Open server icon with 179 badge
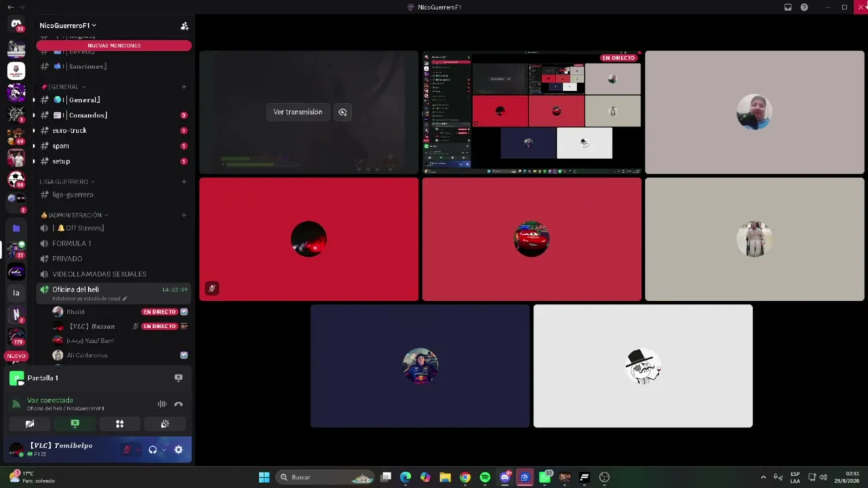 click(x=16, y=335)
